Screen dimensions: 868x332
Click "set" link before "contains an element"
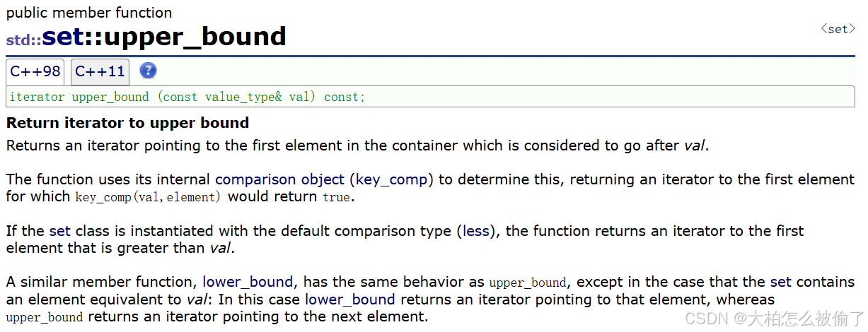pyautogui.click(x=780, y=282)
